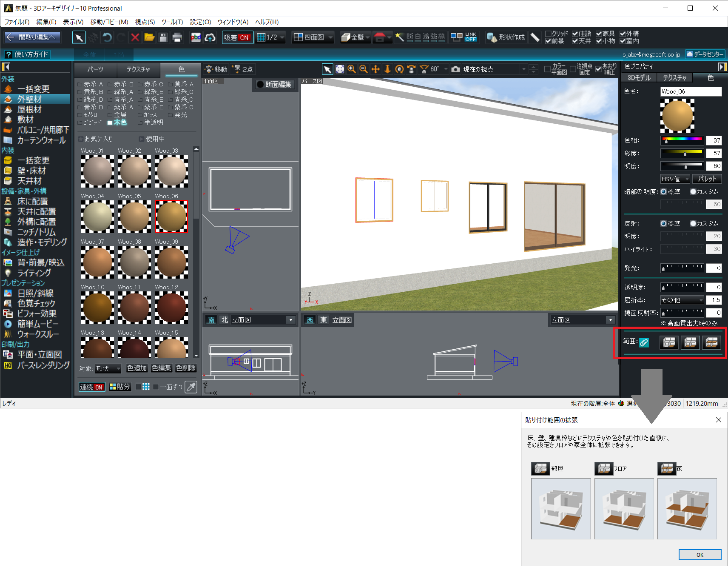Click the camera icon beside viewpoint list
This screenshot has width=728, height=567.
point(455,69)
